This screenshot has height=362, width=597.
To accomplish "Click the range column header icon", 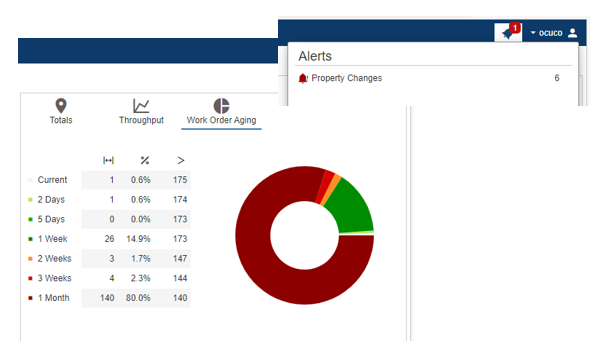I will pos(108,161).
